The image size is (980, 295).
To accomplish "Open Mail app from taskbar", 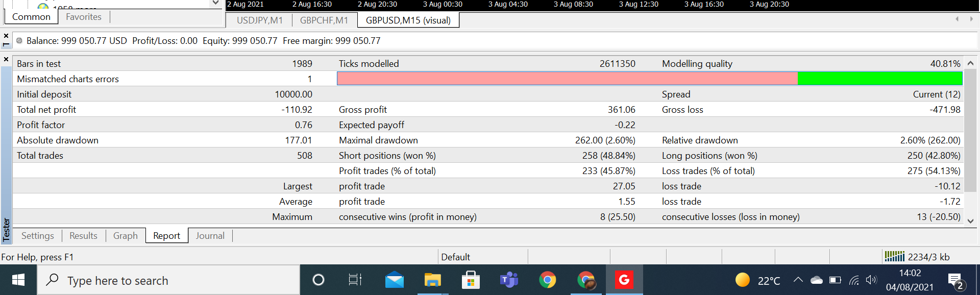I will pyautogui.click(x=394, y=280).
